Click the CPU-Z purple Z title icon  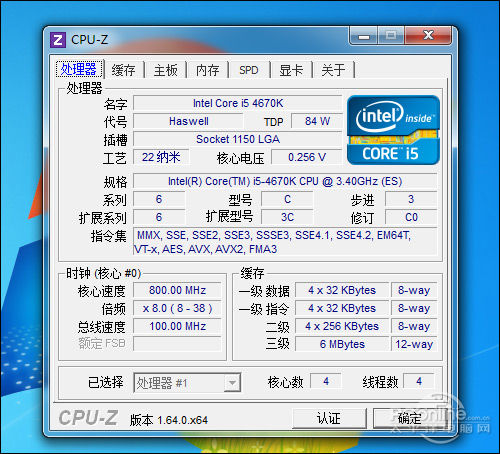(58, 40)
